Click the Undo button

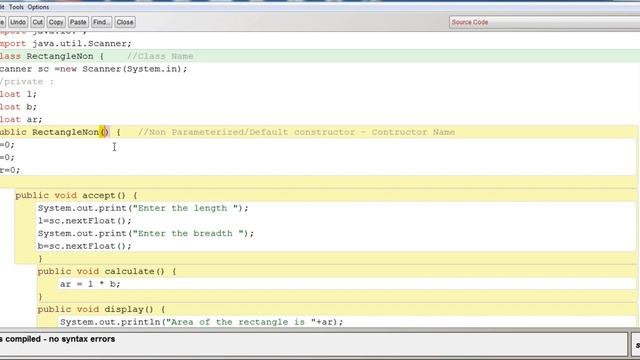(x=18, y=22)
